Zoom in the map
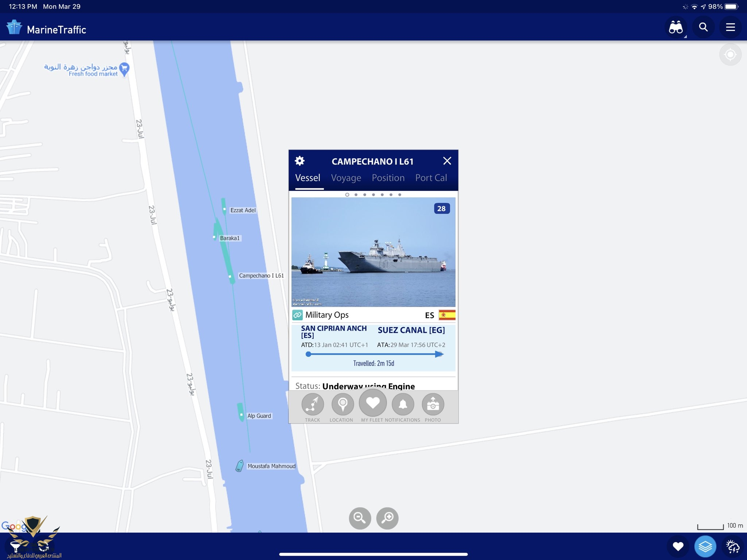The image size is (747, 560). pyautogui.click(x=387, y=518)
